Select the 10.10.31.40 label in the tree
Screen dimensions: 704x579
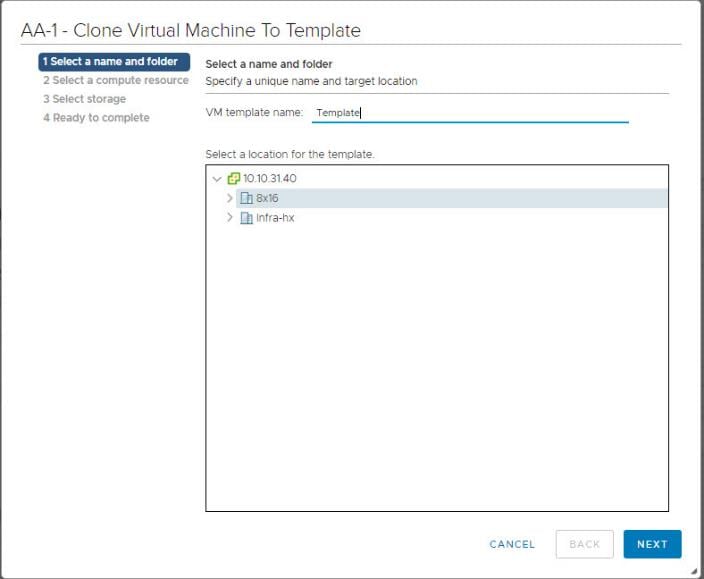[x=270, y=179]
